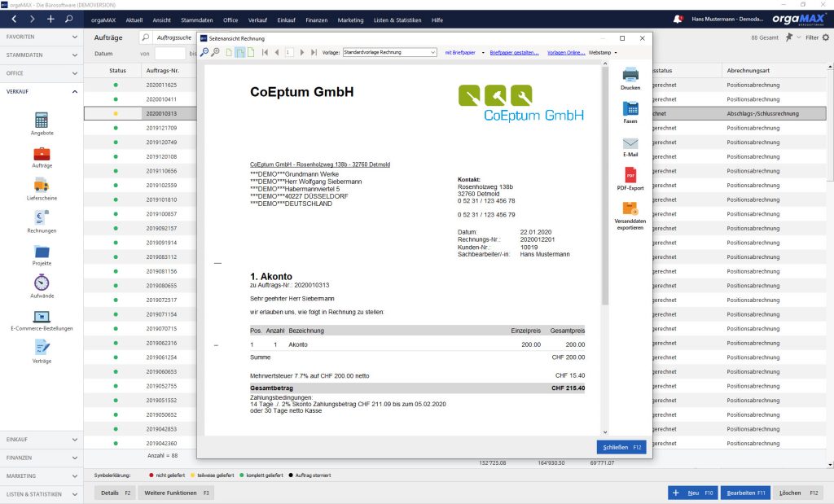Screen dimensions: 834x504
Task: Open the Vorlage dropdown Standardvorlage Rechnung
Action: tap(390, 52)
